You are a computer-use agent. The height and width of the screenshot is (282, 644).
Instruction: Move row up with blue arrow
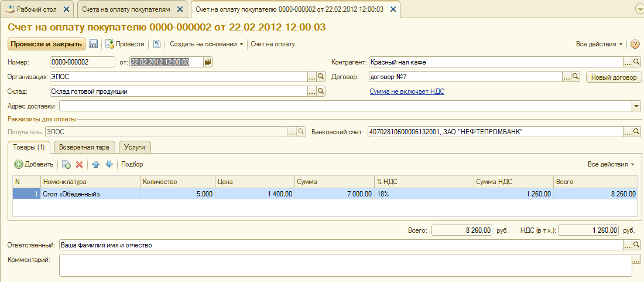pos(95,164)
